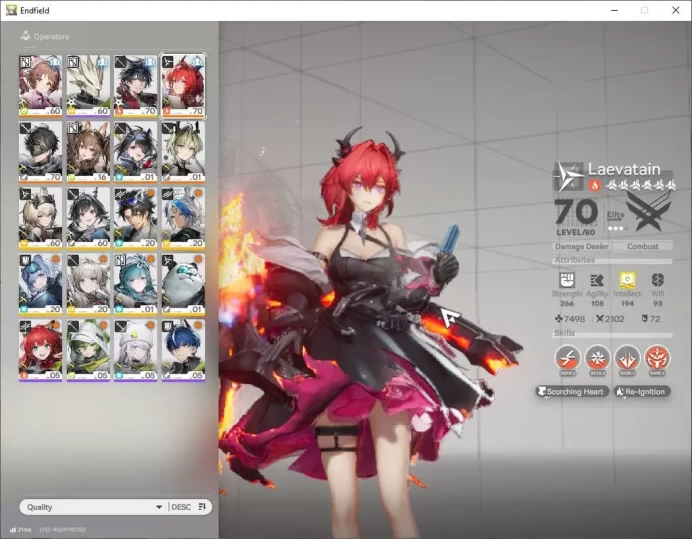Viewport: 692px width, 539px height.
Task: Select the panda operator card
Action: coord(183,284)
